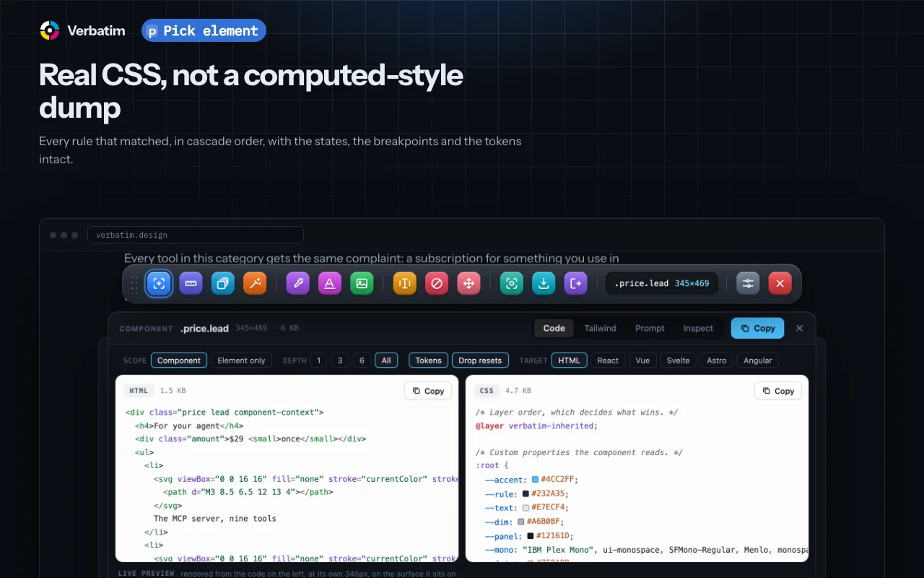Click the green image assets tool
Viewport: 924px width, 578px height.
[x=362, y=283]
